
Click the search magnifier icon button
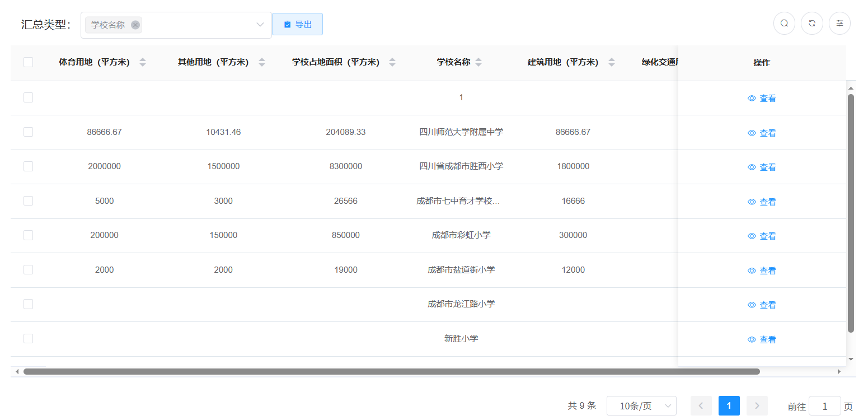tap(784, 24)
